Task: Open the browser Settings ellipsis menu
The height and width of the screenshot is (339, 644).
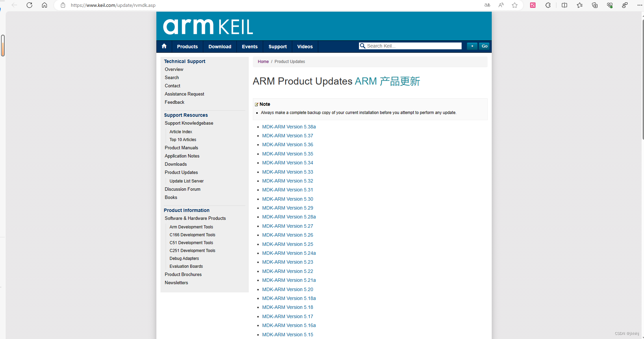Action: coord(640,5)
